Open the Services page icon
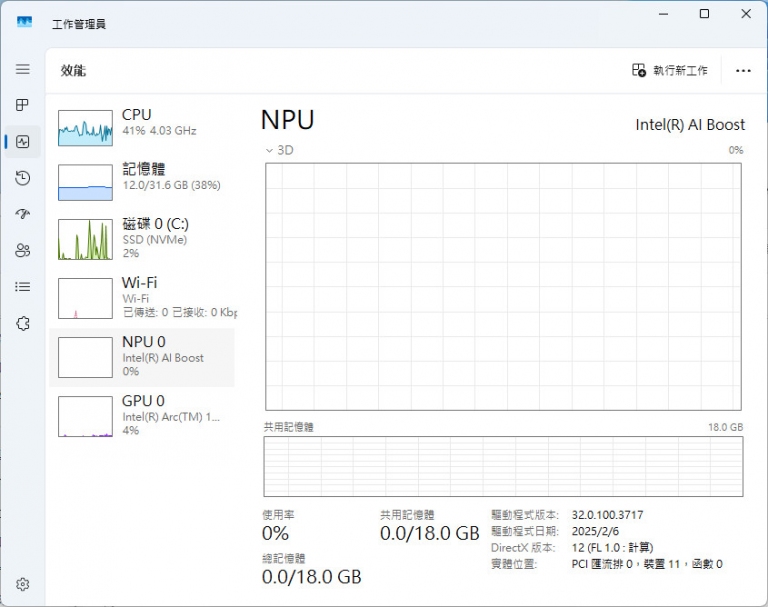This screenshot has width=768, height=607. [23, 323]
